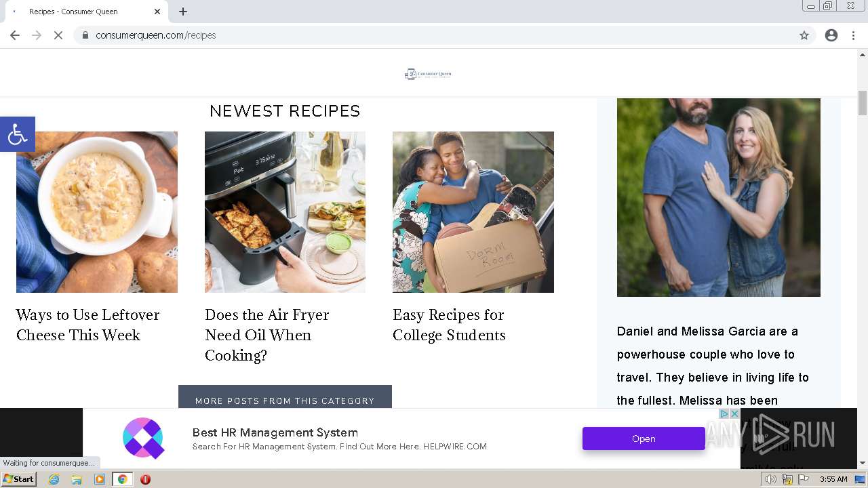
Task: Stop page loading with X button
Action: 58,35
